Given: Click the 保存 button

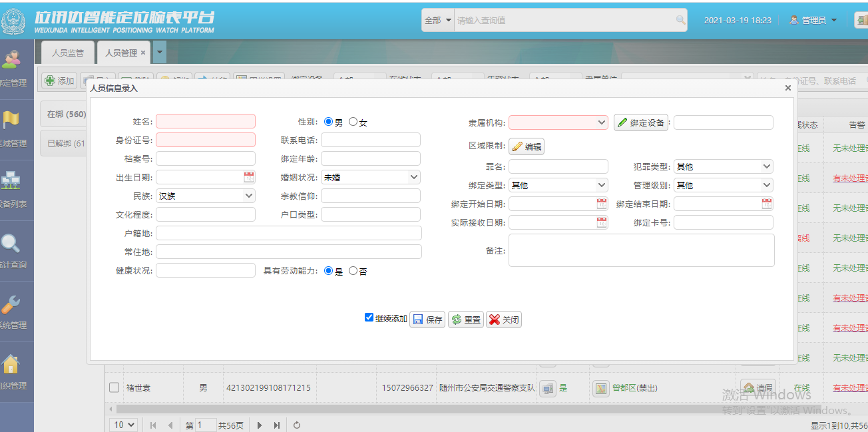Looking at the screenshot, I should [427, 320].
